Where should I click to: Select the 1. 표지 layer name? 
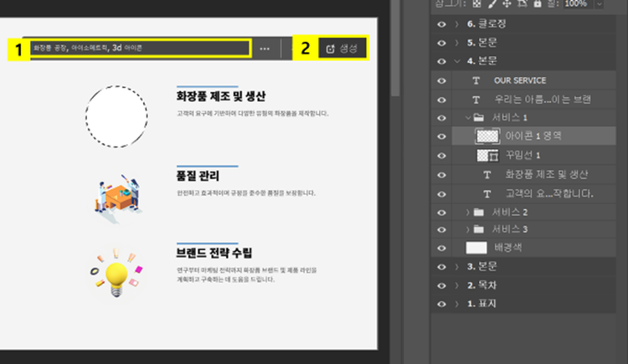coord(481,304)
